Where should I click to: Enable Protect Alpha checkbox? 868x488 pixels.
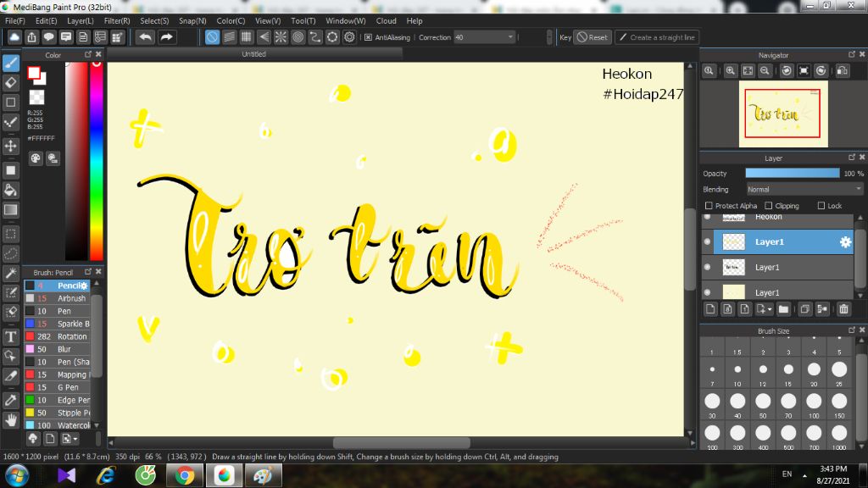point(709,206)
